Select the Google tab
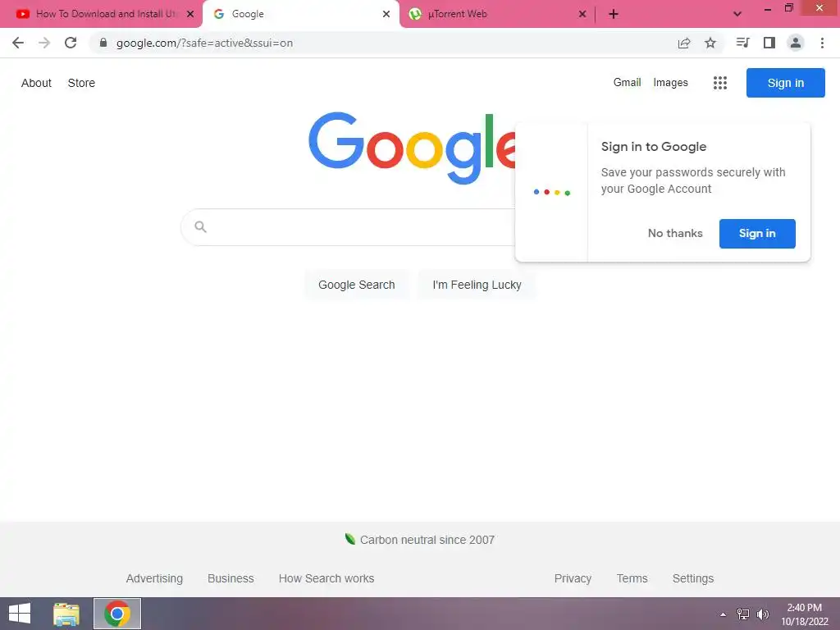 [301, 14]
